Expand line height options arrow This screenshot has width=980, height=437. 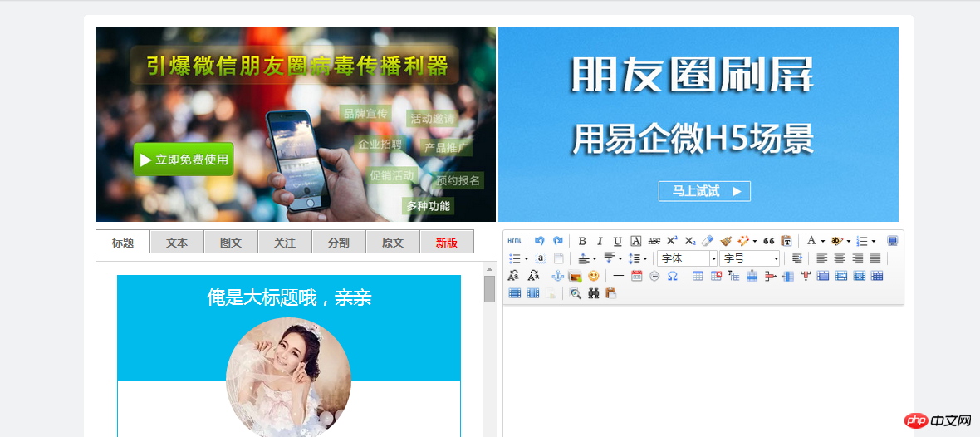[x=645, y=258]
